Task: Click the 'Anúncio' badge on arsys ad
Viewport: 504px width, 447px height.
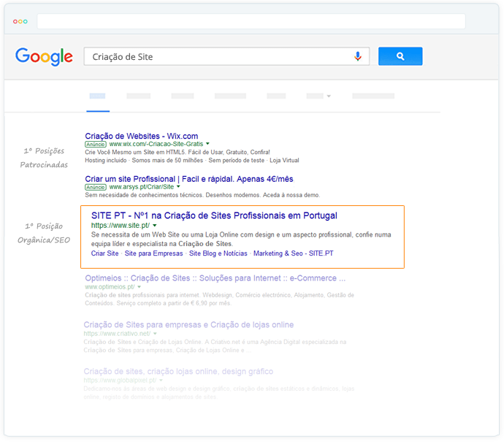Action: (96, 187)
